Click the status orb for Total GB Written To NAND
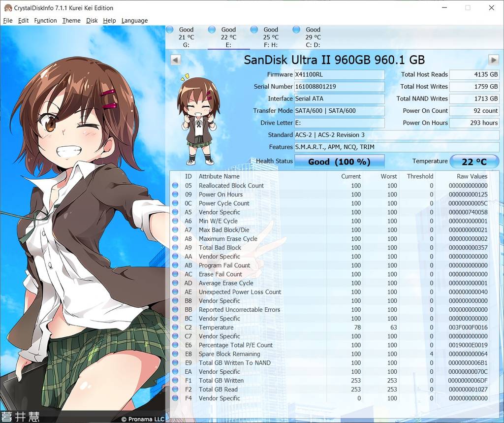The width and height of the screenshot is (504, 423). [175, 363]
